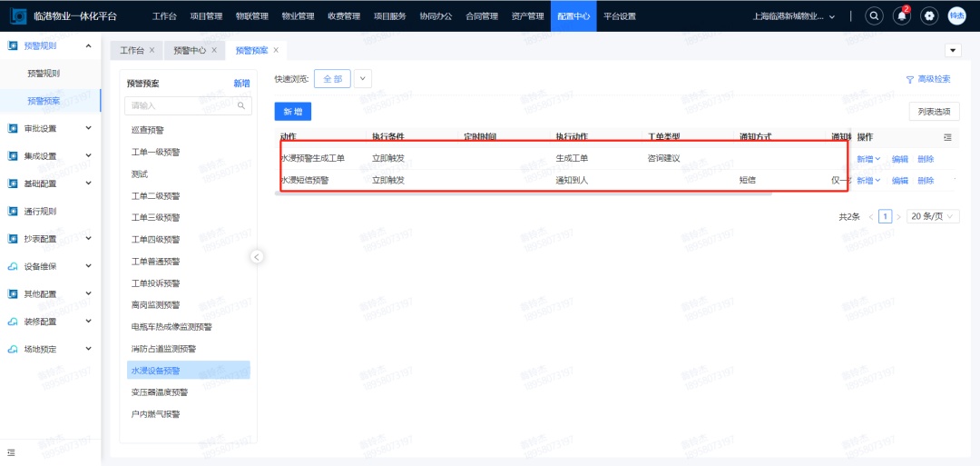Image resolution: width=980 pixels, height=466 pixels.
Task: Expand the quick browse dropdown arrow
Action: [363, 79]
